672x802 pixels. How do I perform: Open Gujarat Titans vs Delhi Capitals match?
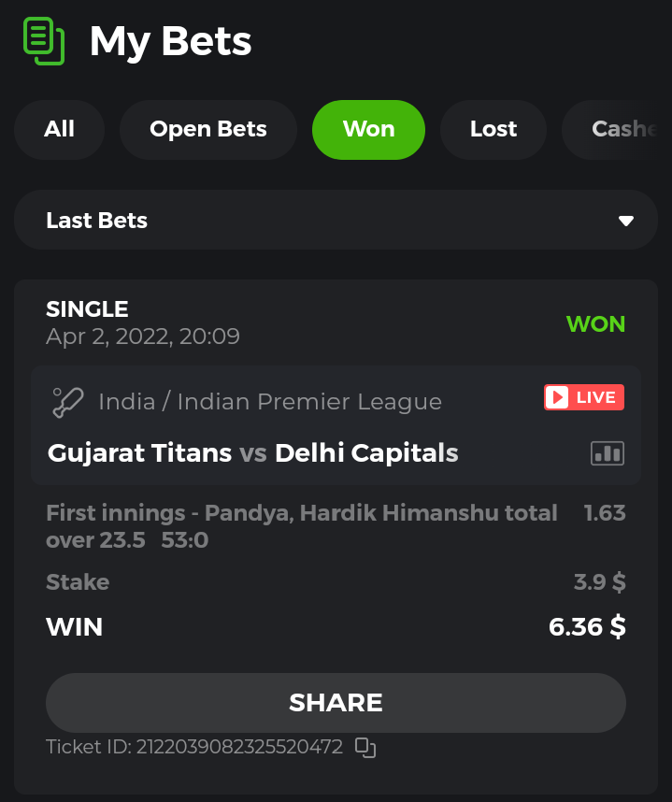[252, 453]
